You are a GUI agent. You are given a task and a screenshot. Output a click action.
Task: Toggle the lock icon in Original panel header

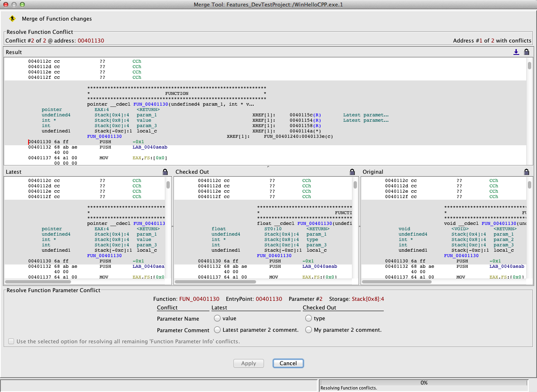(x=527, y=172)
